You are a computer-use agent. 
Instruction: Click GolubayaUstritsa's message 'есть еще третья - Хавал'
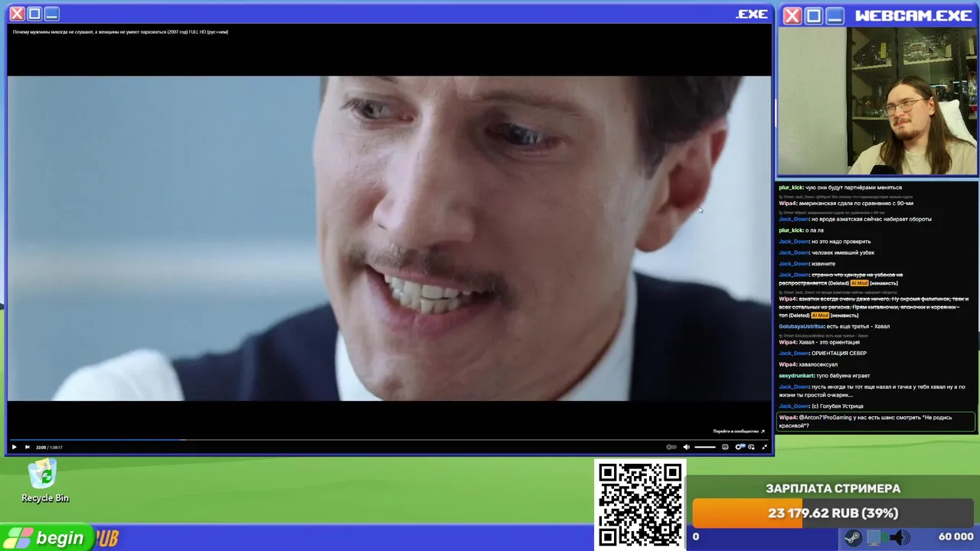coord(858,326)
